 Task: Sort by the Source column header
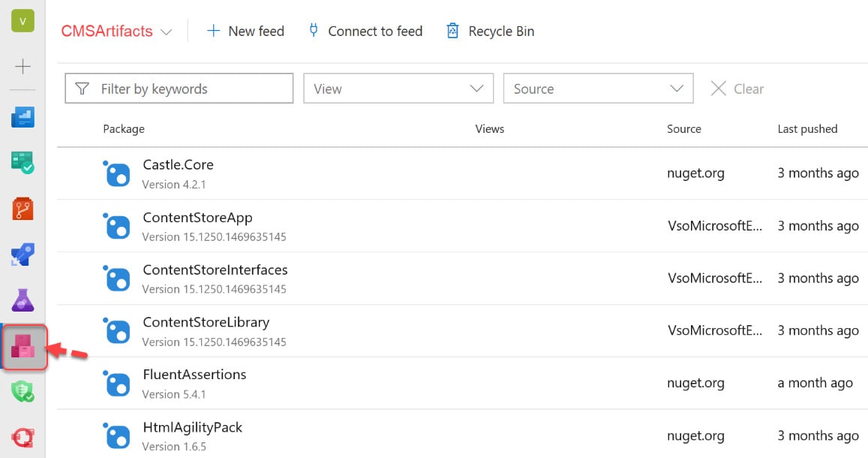click(x=684, y=129)
